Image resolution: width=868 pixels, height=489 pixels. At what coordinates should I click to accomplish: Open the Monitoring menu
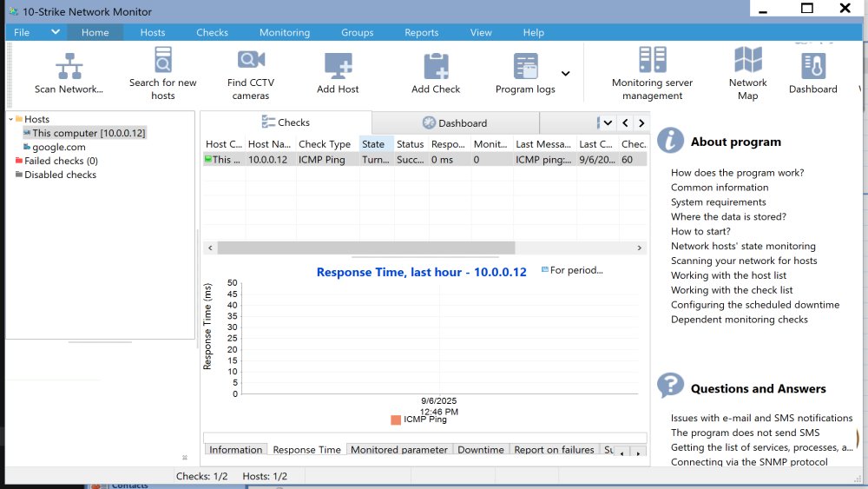tap(284, 32)
